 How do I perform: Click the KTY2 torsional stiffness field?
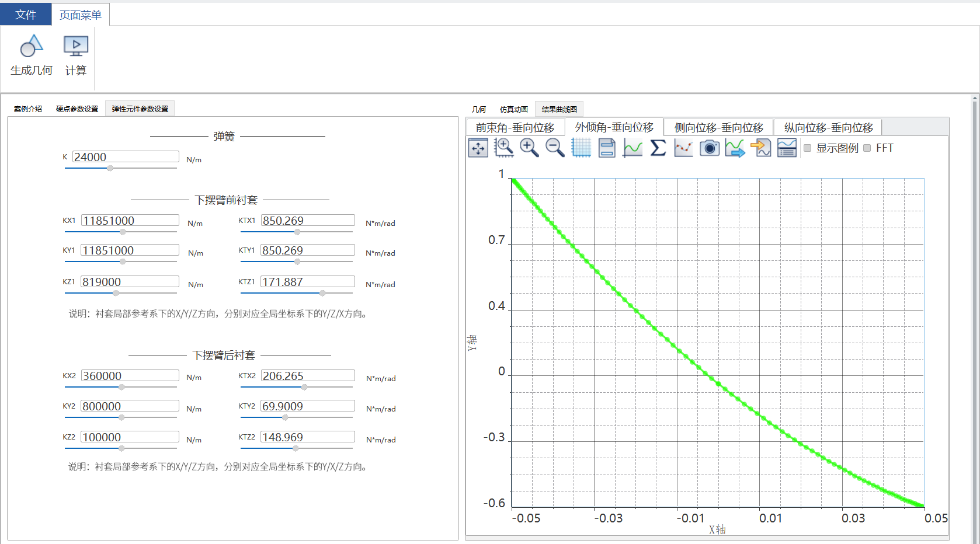(x=308, y=406)
